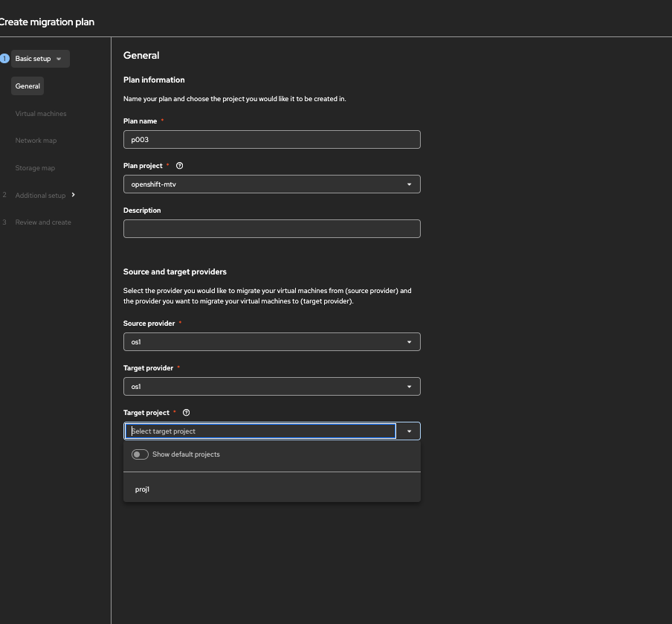This screenshot has width=672, height=624.
Task: Click the Plan project help icon
Action: click(x=179, y=166)
